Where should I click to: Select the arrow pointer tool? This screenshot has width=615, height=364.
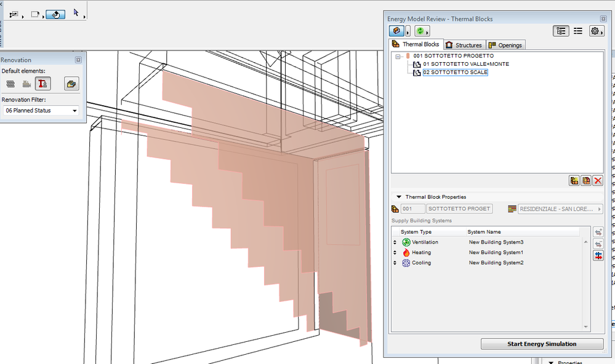(76, 13)
